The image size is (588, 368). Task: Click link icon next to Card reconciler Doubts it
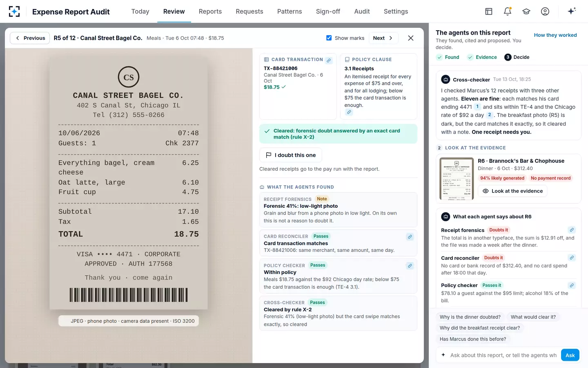point(572,258)
